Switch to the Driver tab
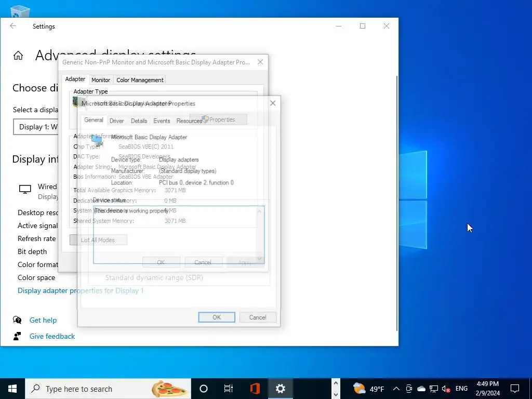 click(x=117, y=121)
